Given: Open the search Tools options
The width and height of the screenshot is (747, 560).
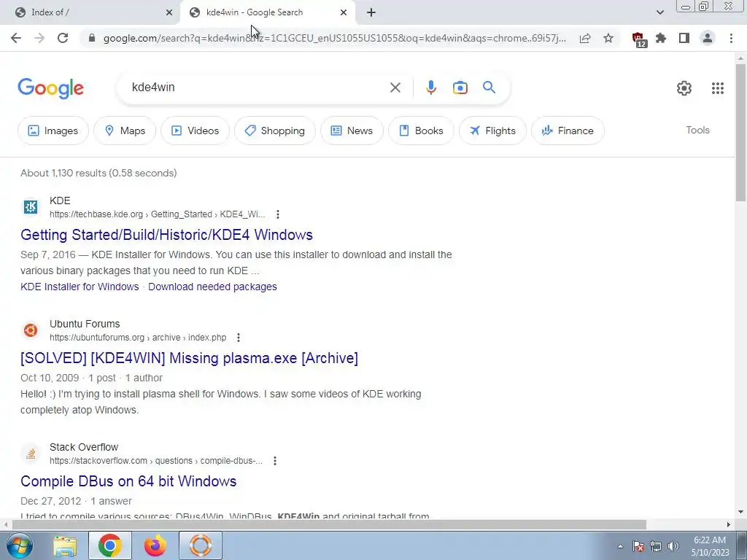Looking at the screenshot, I should click(x=697, y=130).
